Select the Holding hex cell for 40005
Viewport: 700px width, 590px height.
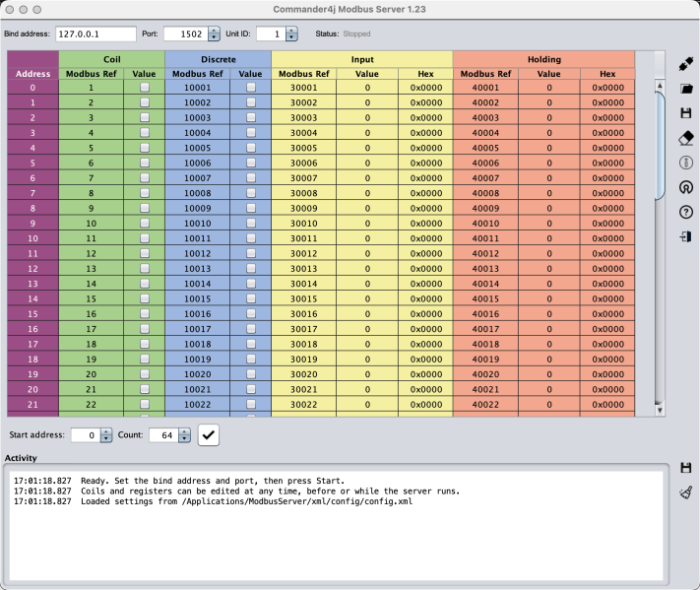click(x=607, y=148)
